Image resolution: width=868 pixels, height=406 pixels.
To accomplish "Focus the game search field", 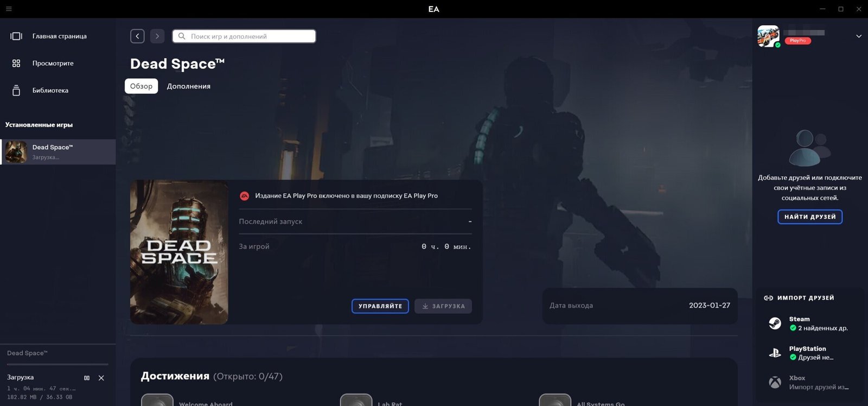I will 244,36.
